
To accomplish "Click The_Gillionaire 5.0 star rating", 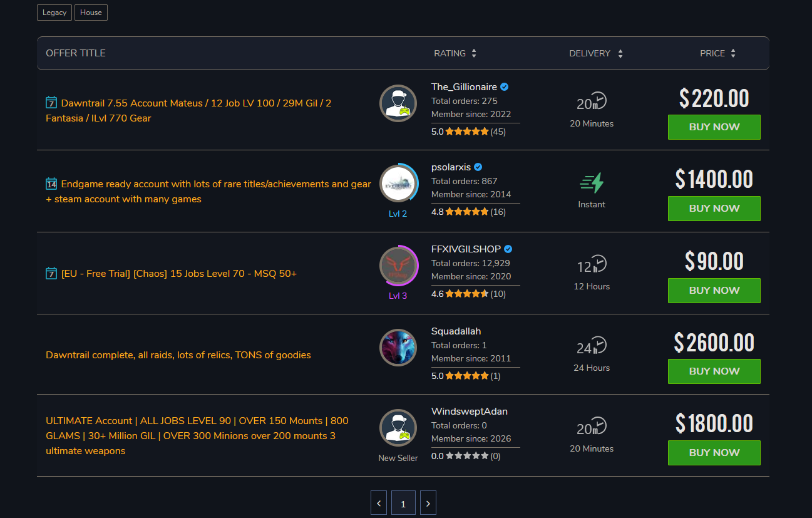I will coord(468,132).
